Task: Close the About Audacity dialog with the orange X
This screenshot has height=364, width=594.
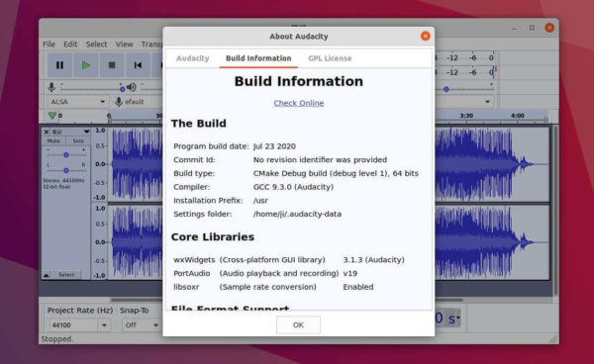Action: (425, 36)
